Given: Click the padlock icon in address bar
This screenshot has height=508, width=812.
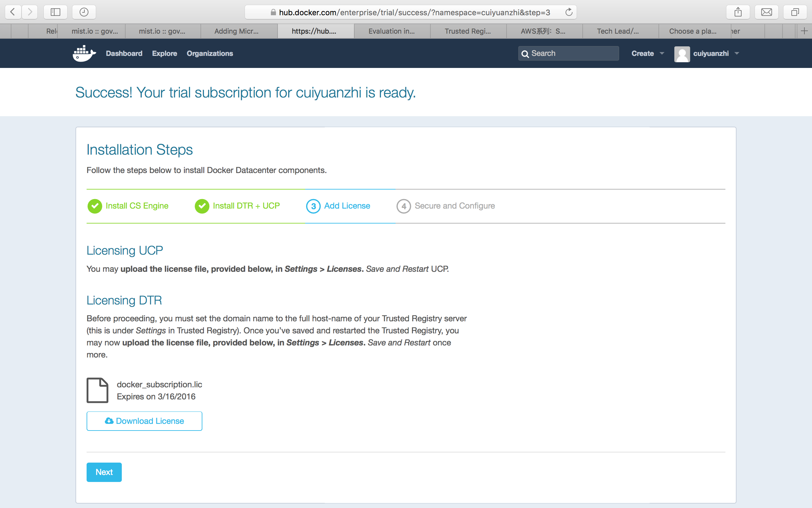Looking at the screenshot, I should pyautogui.click(x=273, y=12).
